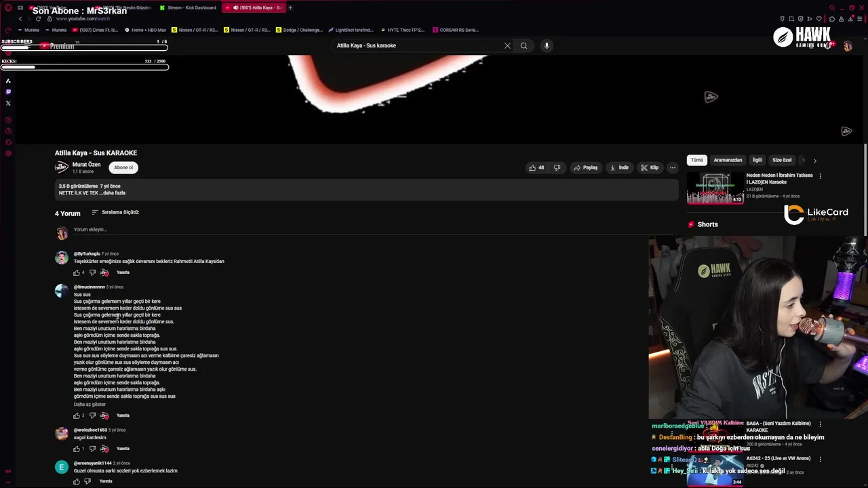Take snapshot with toolbar camera icon
The width and height of the screenshot is (868, 488).
coord(791,19)
